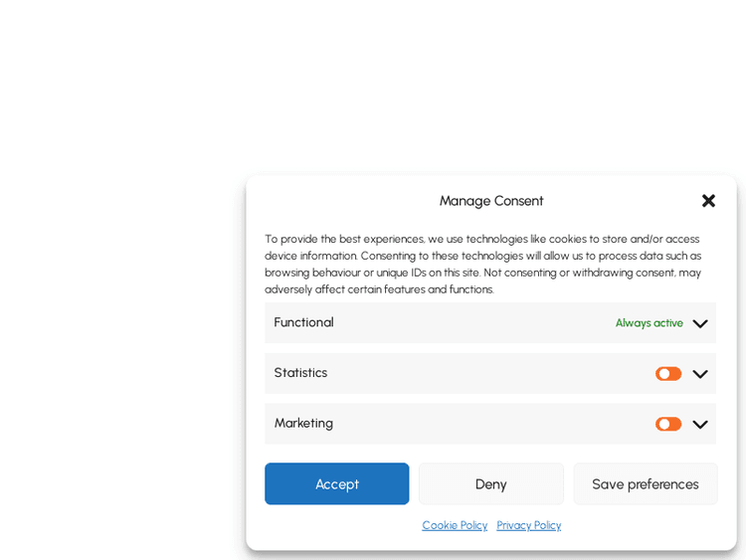
Task: Toggle the Statistics cookies switch
Action: click(x=668, y=374)
